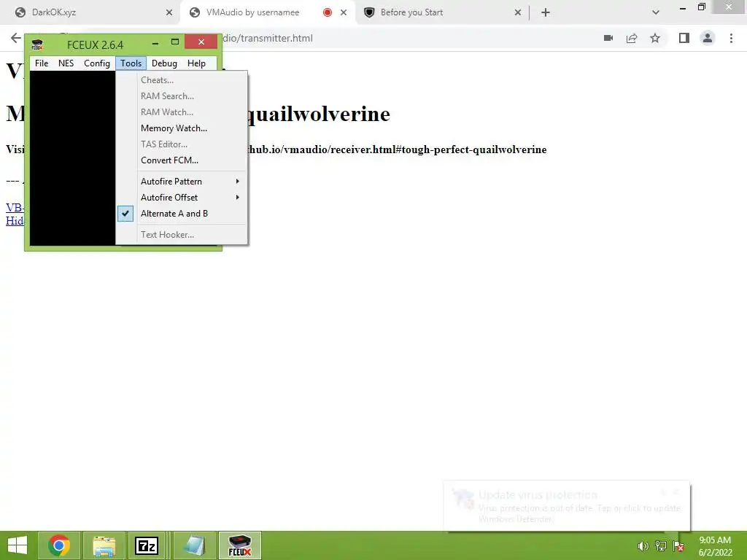747x560 pixels.
Task: Select Memory Watch... from Tools menu
Action: [182, 128]
